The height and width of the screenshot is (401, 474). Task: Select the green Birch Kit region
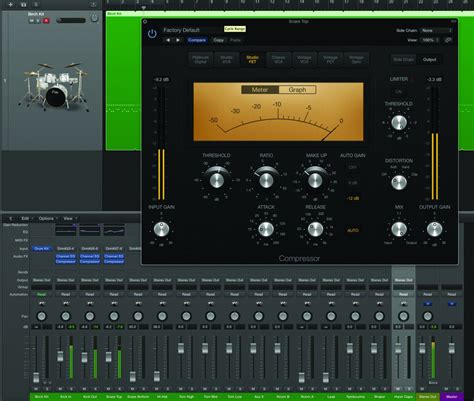[x=123, y=83]
